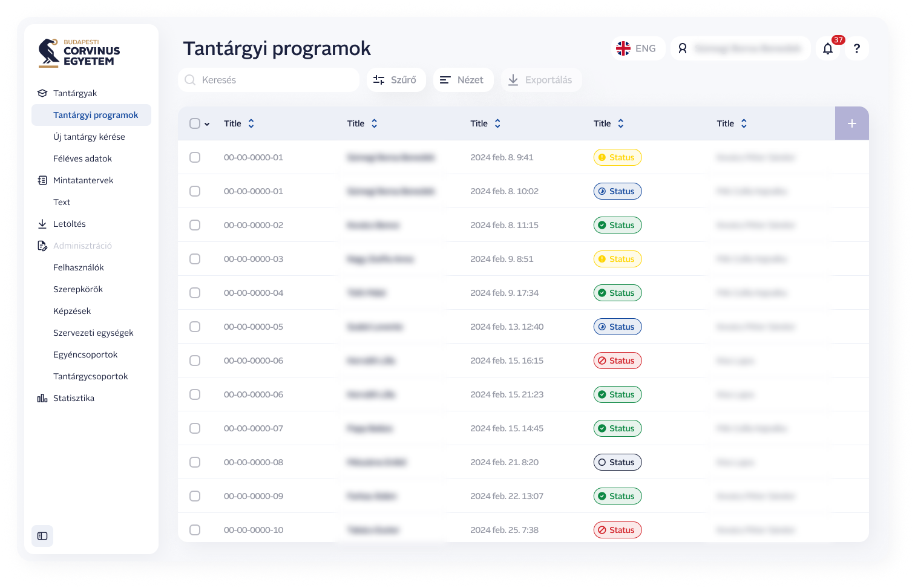915x588 pixels.
Task: Toggle sort arrows on the fourth Title column
Action: click(x=620, y=123)
